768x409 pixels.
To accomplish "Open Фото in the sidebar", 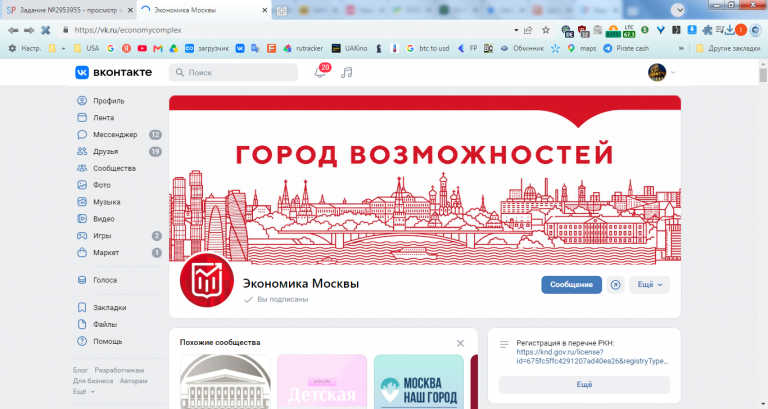I will click(119, 185).
